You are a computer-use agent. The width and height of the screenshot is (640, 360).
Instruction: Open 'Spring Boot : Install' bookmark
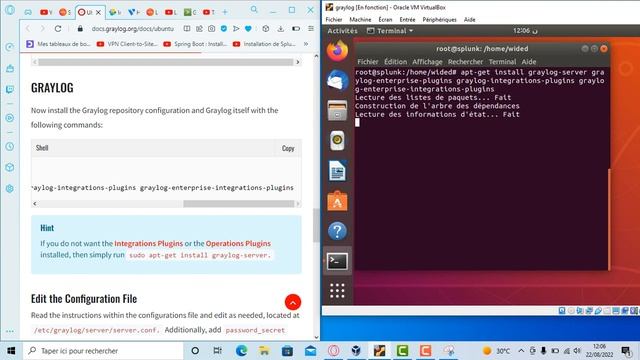tap(195, 44)
